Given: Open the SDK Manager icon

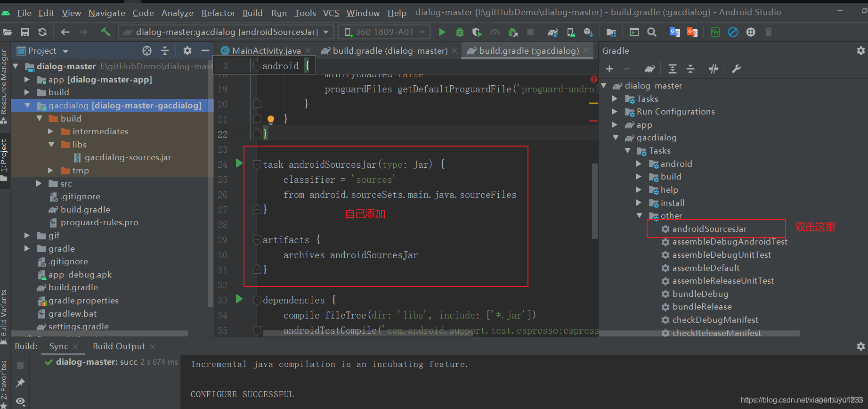Looking at the screenshot, I should tap(588, 32).
